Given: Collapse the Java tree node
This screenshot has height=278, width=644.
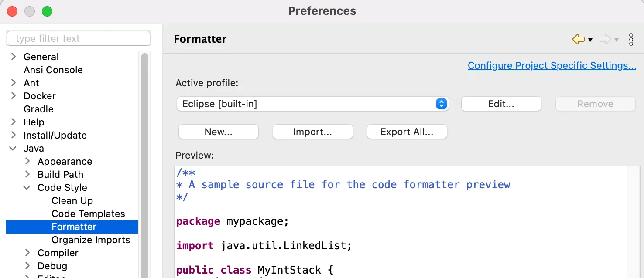Looking at the screenshot, I should pyautogui.click(x=14, y=149).
